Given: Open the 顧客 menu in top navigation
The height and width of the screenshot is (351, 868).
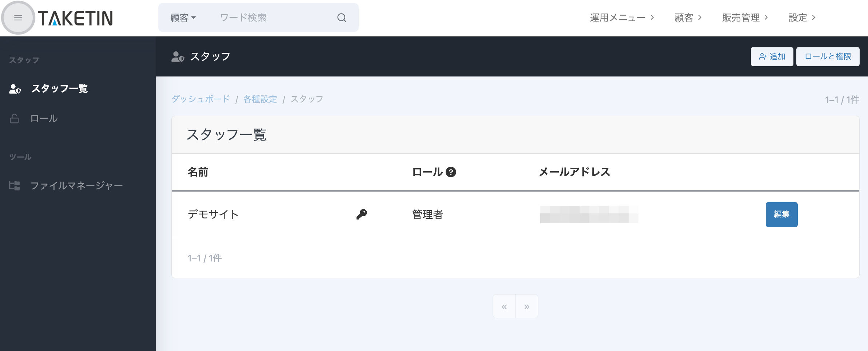Looking at the screenshot, I should pyautogui.click(x=688, y=18).
